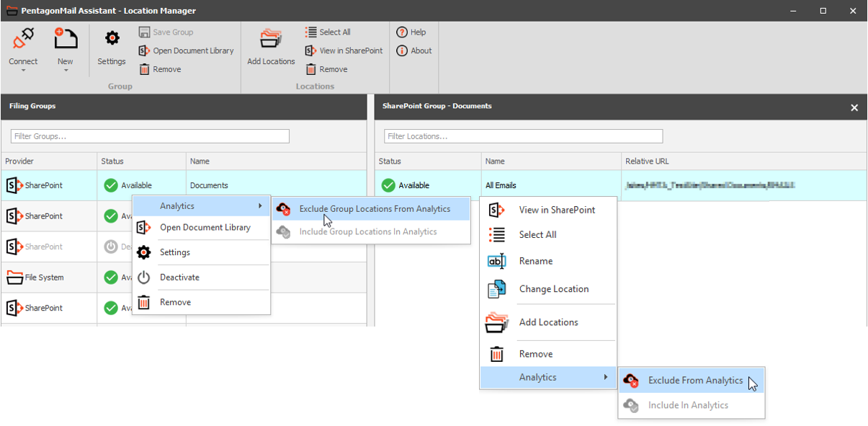
Task: Click Open Document Library in ribbon
Action: tap(187, 51)
